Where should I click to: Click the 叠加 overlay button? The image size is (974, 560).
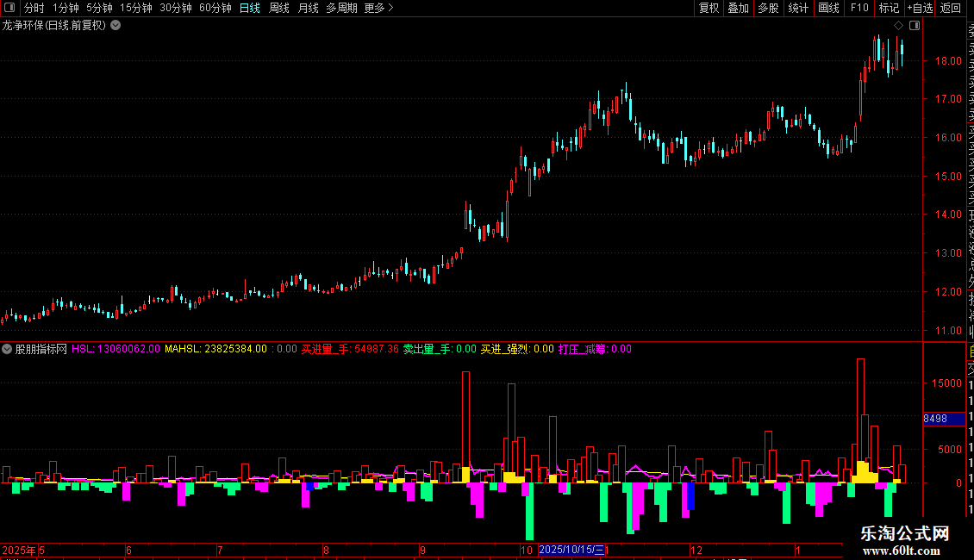point(738,8)
